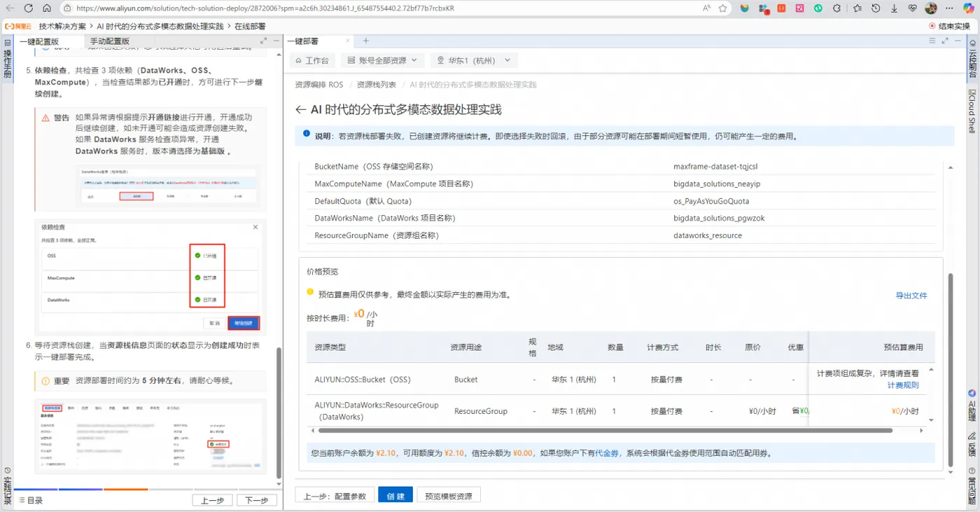
Task: Open the favorites list icon
Action: 857,8
